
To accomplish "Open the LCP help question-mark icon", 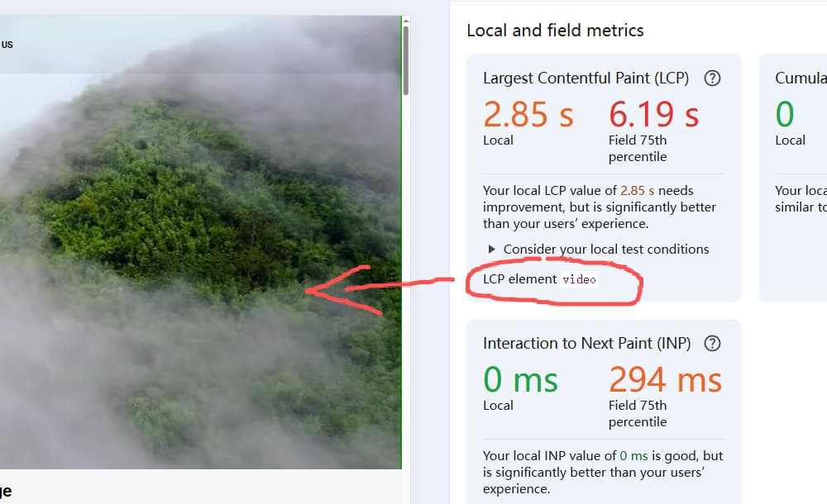I will pos(712,78).
